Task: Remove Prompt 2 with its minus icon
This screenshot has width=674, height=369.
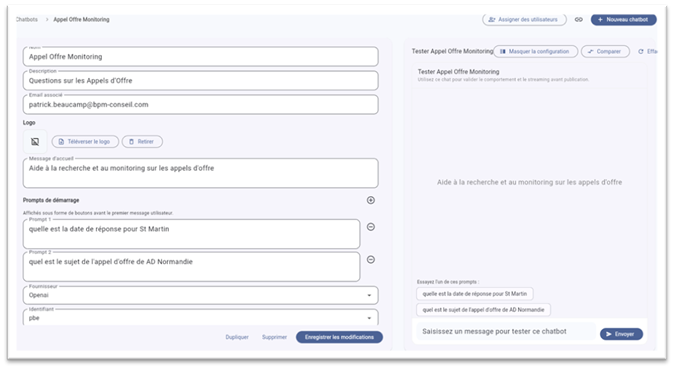Action: [371, 259]
